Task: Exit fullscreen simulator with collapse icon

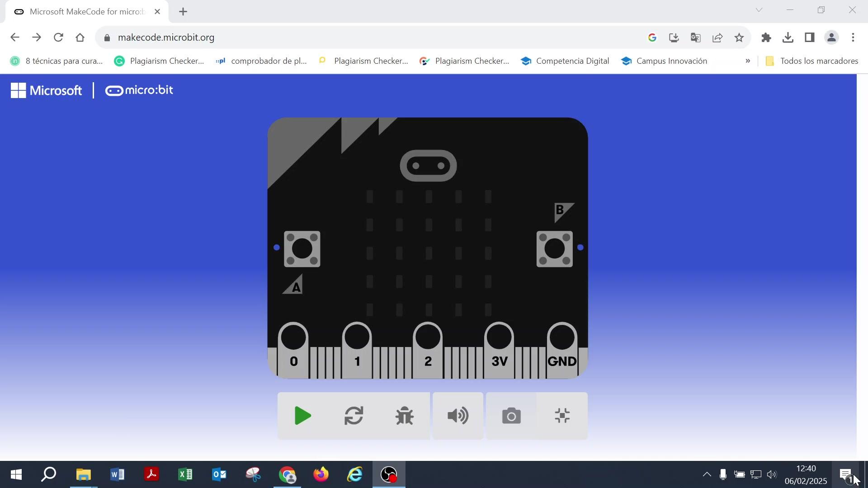Action: tap(562, 416)
